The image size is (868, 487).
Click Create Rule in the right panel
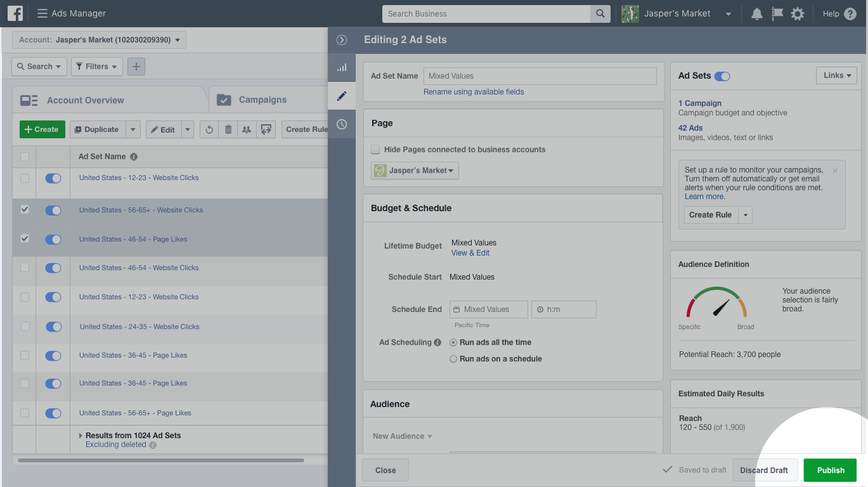coord(711,215)
